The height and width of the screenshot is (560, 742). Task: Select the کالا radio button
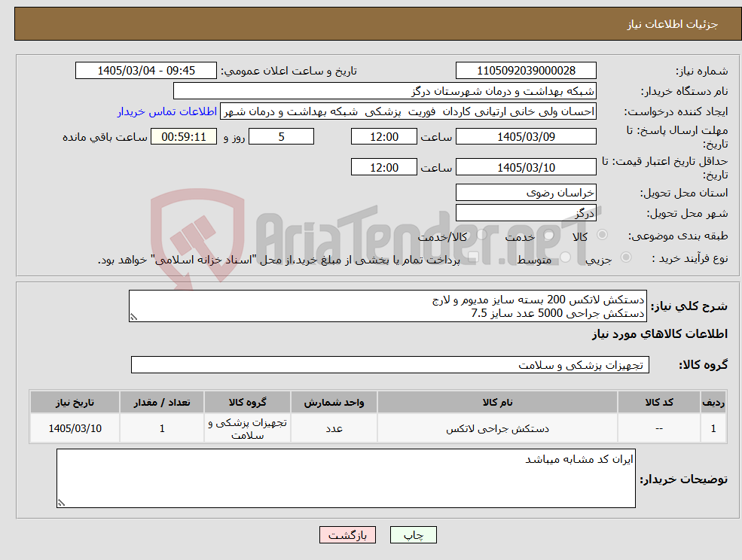point(603,235)
